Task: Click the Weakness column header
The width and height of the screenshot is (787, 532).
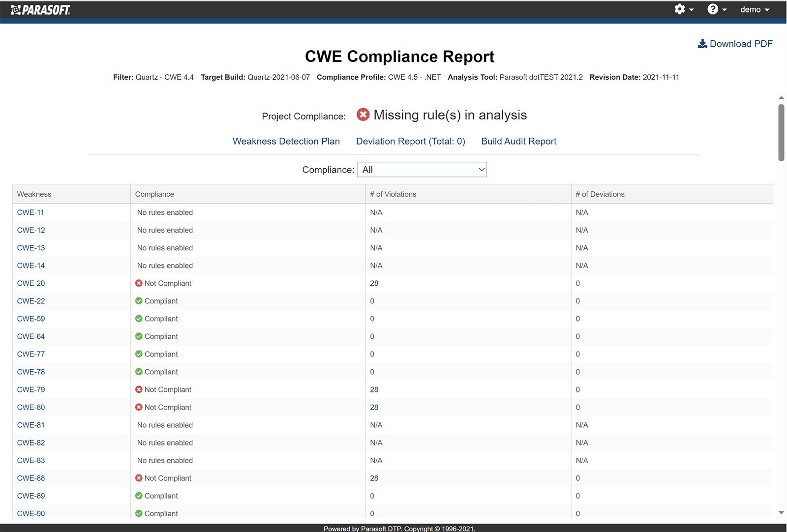Action: click(34, 194)
